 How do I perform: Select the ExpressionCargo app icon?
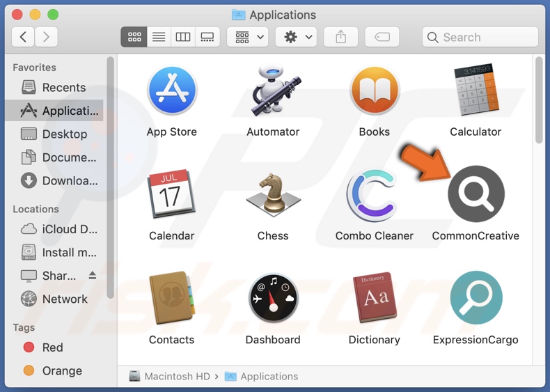point(476,297)
